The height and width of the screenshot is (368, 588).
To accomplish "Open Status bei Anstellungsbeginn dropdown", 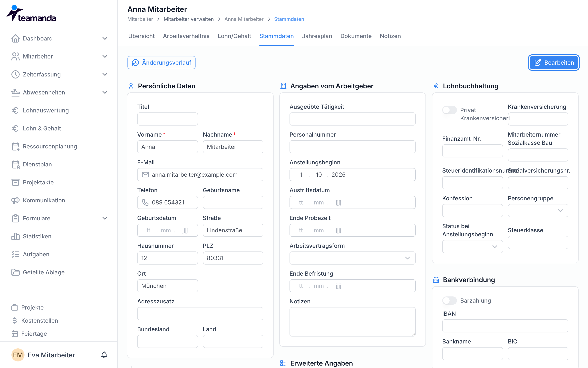I will coord(472,247).
